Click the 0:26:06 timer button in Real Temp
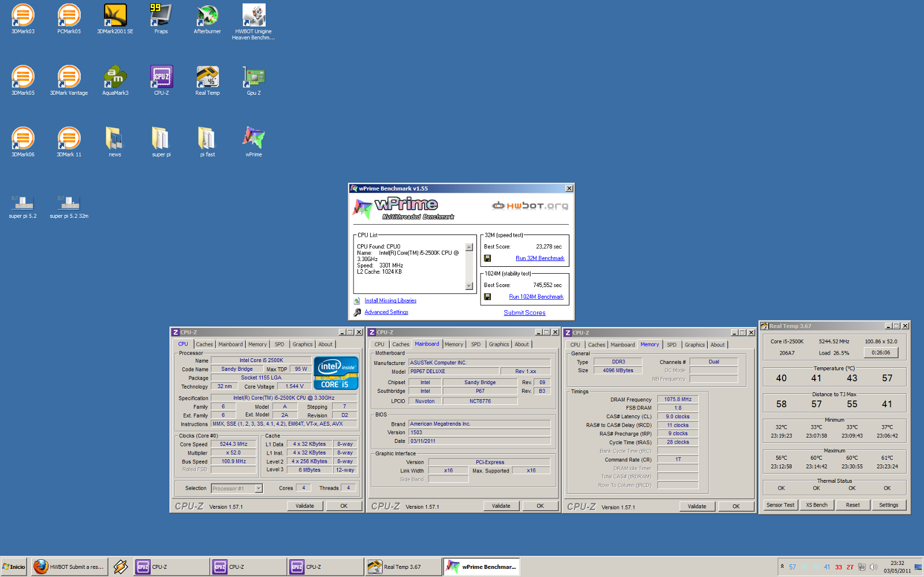The image size is (924, 577). tap(881, 352)
